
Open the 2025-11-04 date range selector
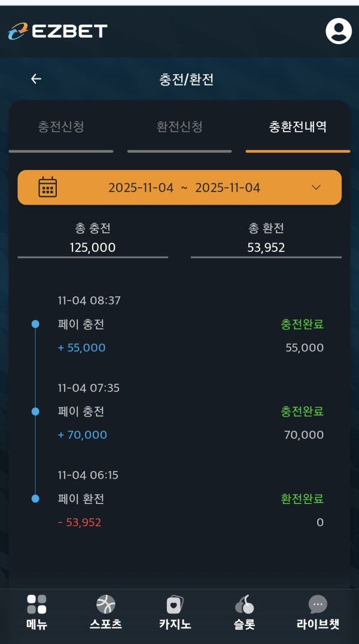click(x=184, y=188)
